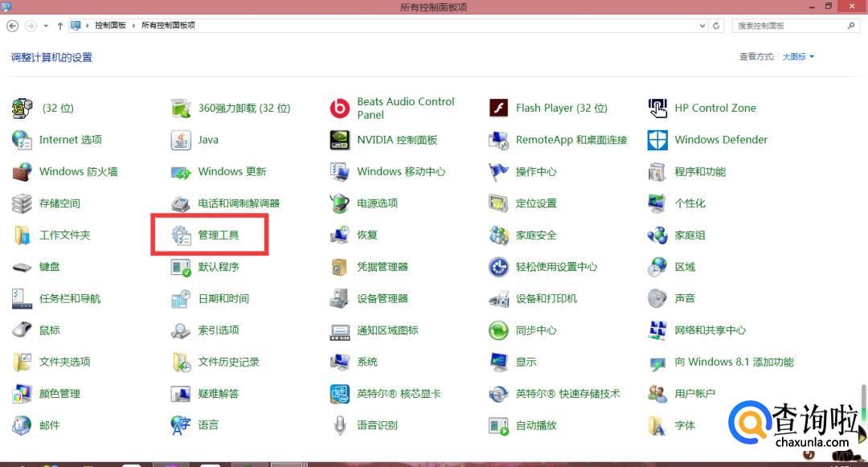Open the 用户帐户 icon
This screenshot has width=868, height=467.
[x=657, y=394]
